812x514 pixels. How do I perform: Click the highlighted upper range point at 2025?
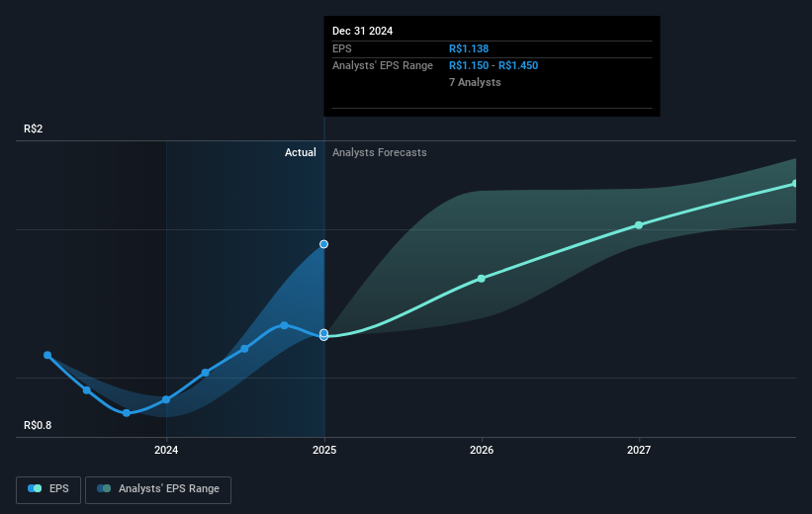pos(323,244)
